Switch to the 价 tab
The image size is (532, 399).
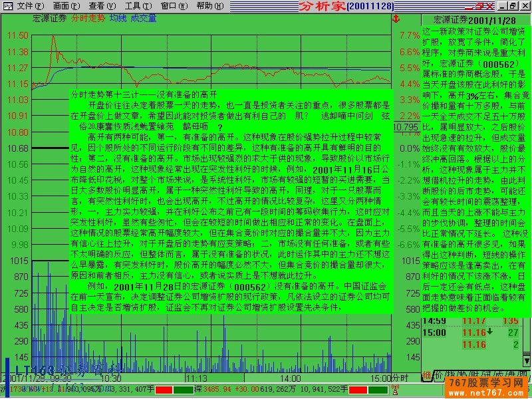439,375
